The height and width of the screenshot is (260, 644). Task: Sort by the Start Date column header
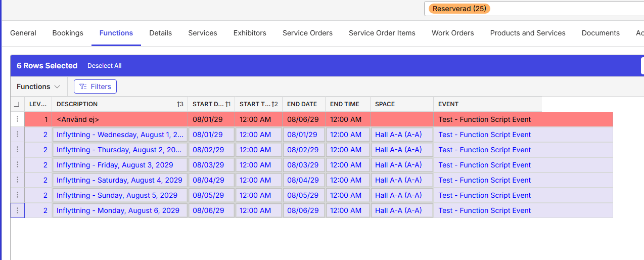[x=211, y=104]
